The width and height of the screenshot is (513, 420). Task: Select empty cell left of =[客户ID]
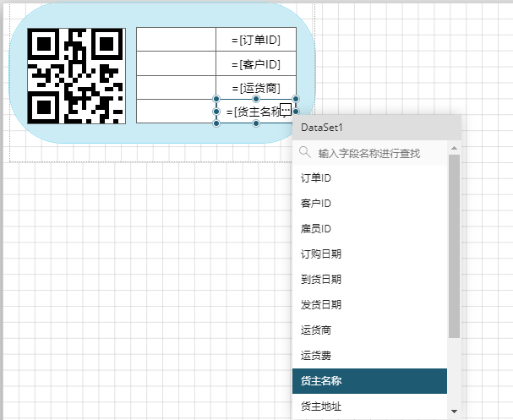176,63
